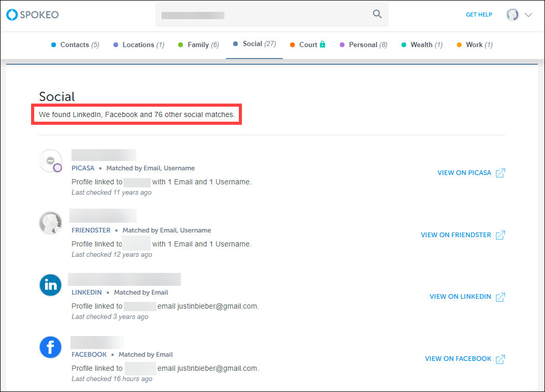Screen dimensions: 545x392
Task: Switch to the Personal tab
Action: pyautogui.click(x=364, y=45)
